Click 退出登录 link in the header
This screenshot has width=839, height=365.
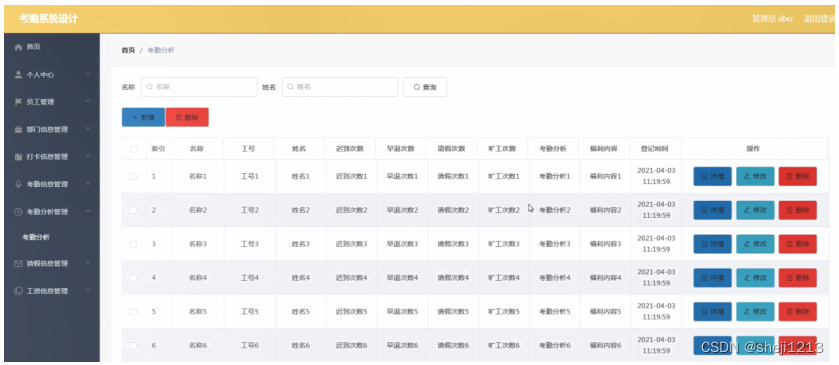[819, 19]
